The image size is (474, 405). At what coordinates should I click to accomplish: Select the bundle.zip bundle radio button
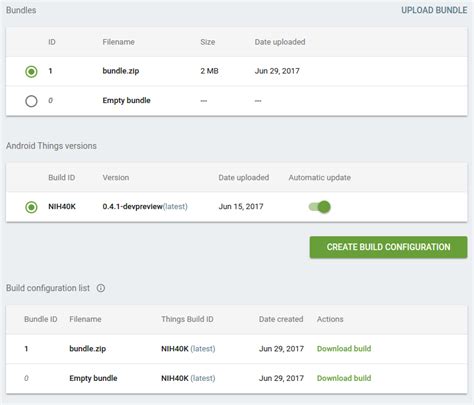click(31, 71)
